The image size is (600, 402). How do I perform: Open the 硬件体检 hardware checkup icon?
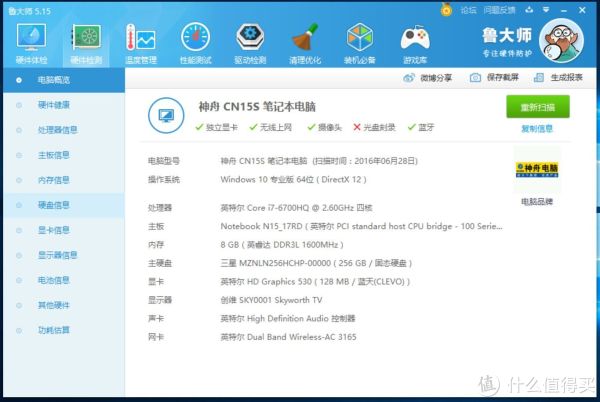pos(31,43)
